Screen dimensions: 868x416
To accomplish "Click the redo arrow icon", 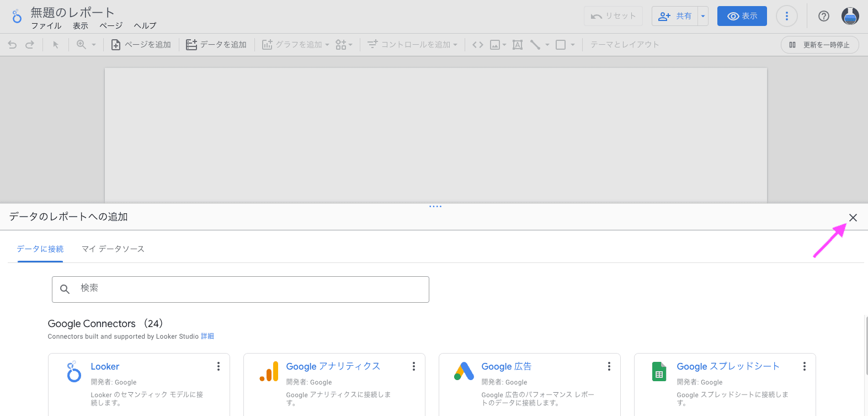I will (30, 45).
